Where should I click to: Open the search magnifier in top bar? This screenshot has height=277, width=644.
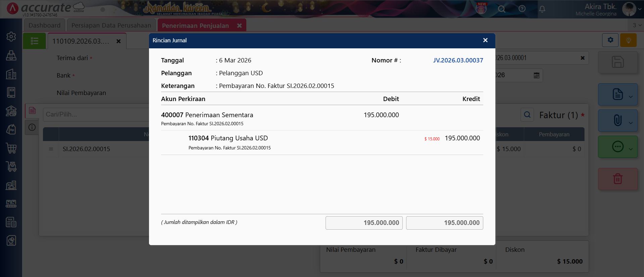click(501, 9)
